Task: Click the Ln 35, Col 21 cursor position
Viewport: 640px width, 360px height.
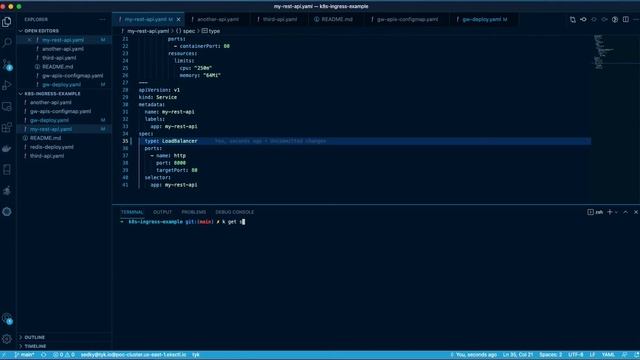Action: point(518,355)
